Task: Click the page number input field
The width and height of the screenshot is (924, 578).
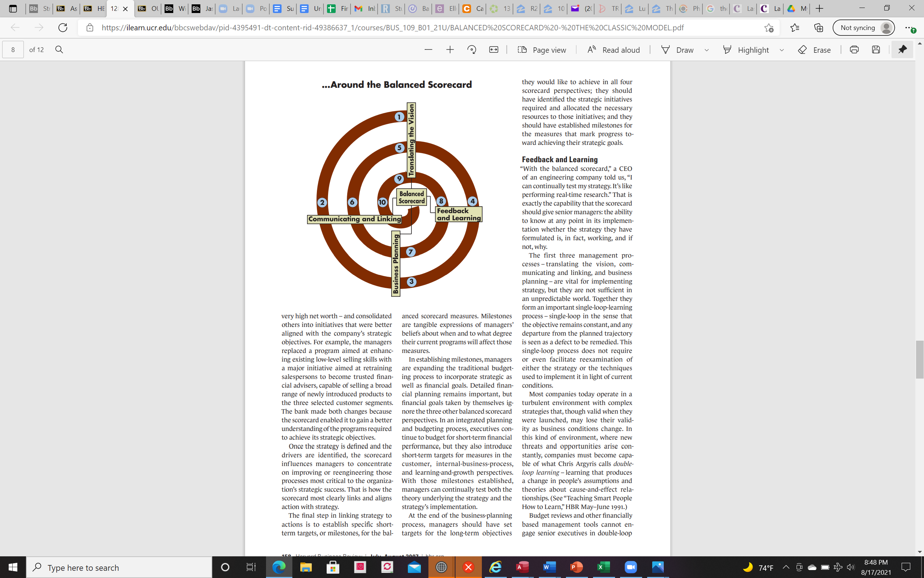Action: pyautogui.click(x=13, y=50)
